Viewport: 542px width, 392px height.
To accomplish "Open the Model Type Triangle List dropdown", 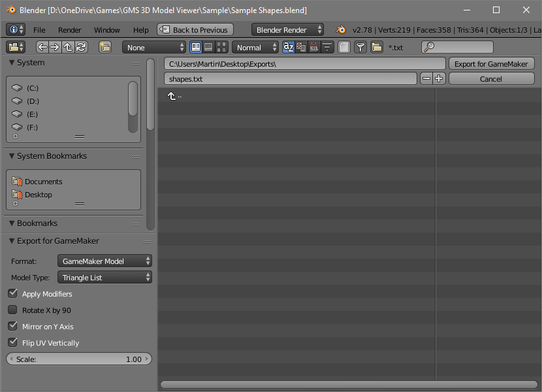I will click(x=104, y=278).
